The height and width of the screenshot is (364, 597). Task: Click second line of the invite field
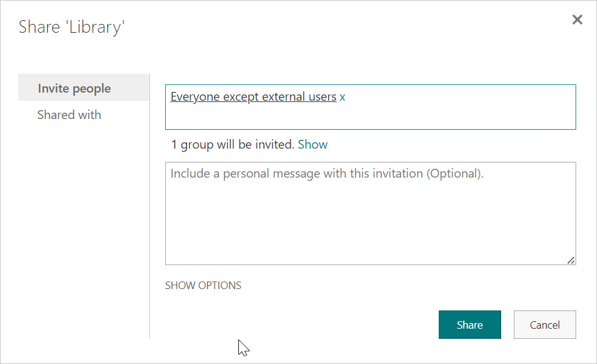(371, 117)
